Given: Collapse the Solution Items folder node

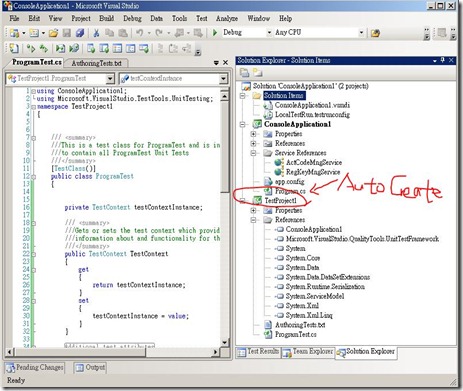Looking at the screenshot, I should point(243,96).
